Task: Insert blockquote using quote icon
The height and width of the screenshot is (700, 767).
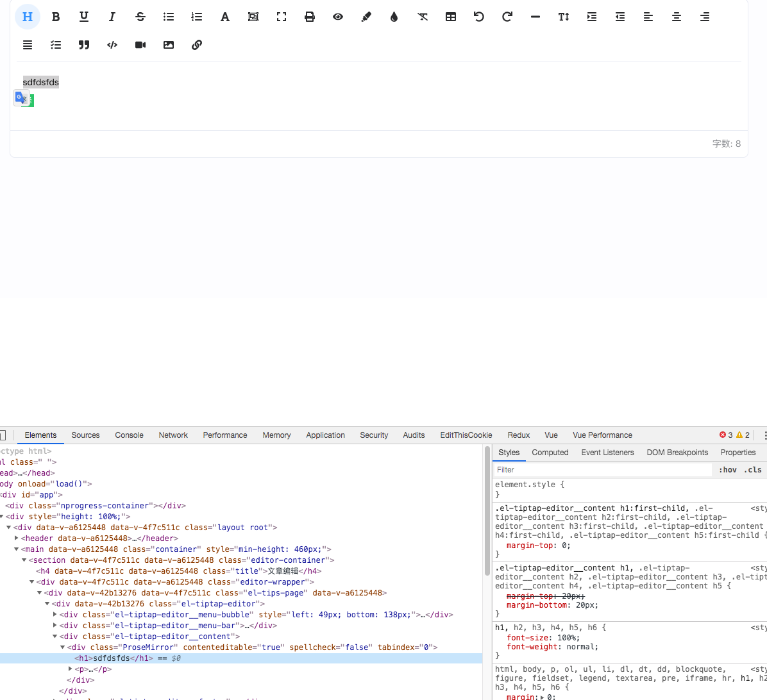Action: click(x=84, y=45)
